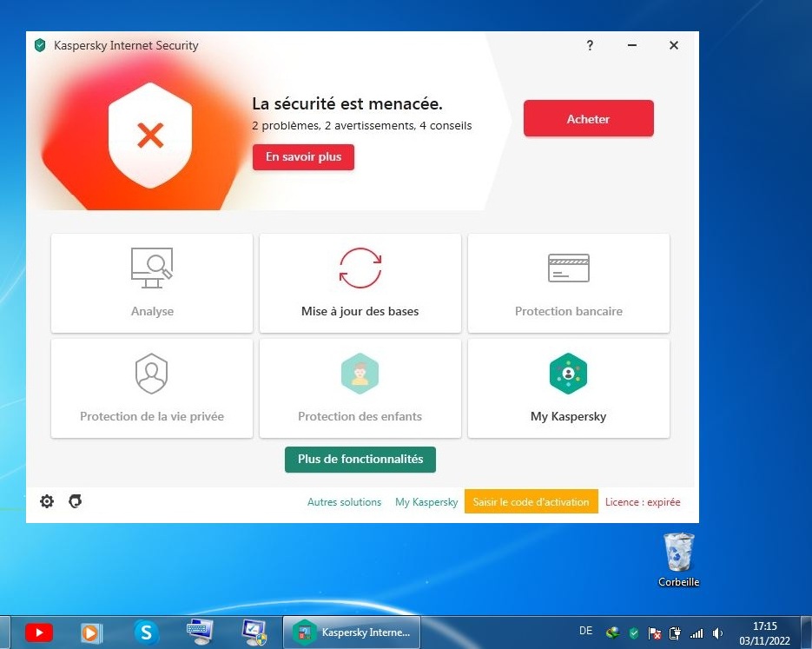Open the support headset icon
This screenshot has width=812, height=649.
[75, 501]
